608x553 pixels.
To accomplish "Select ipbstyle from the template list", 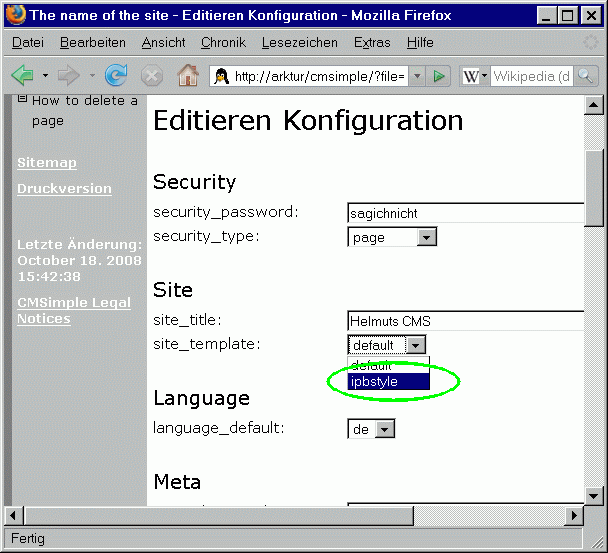I will tap(388, 381).
